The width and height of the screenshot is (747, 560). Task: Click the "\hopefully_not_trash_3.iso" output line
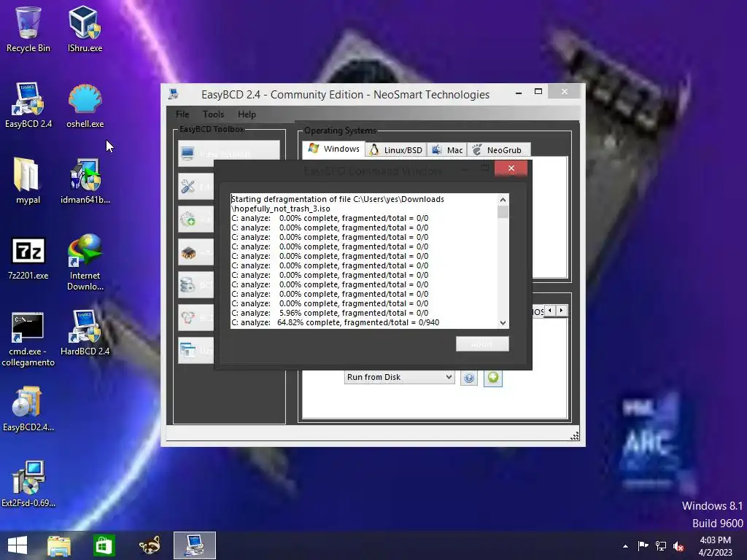click(x=281, y=209)
